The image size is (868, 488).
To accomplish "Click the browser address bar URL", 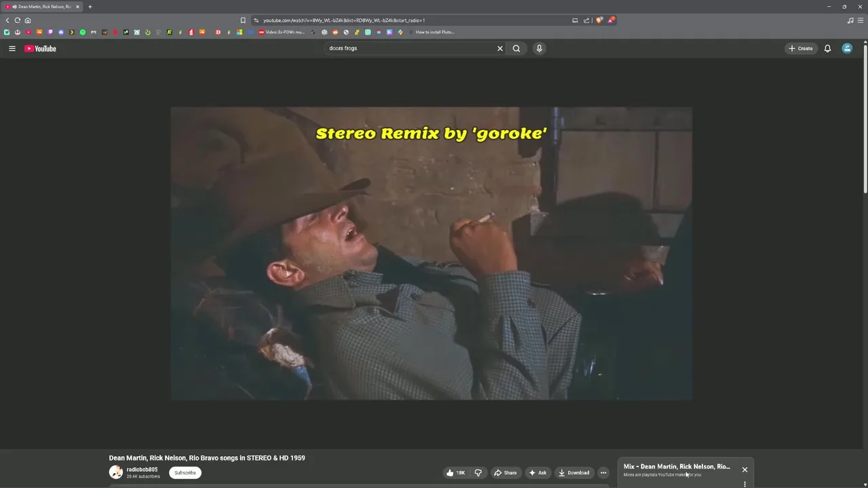I will tap(344, 20).
